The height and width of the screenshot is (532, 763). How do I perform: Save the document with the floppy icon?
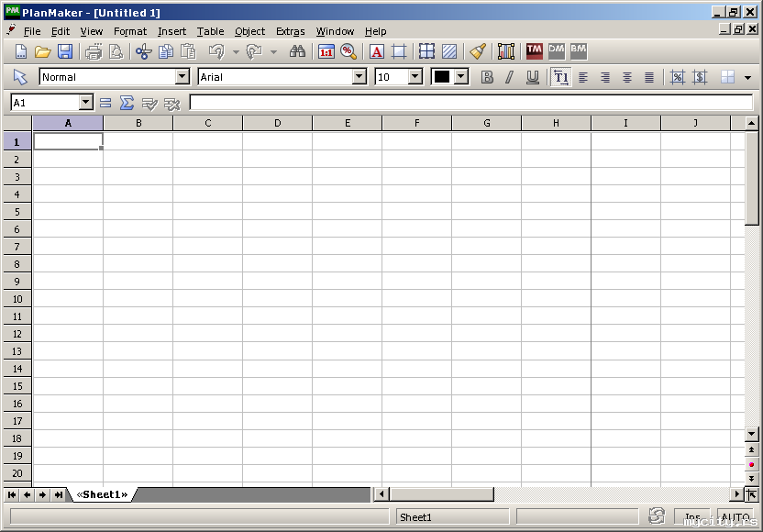[65, 51]
